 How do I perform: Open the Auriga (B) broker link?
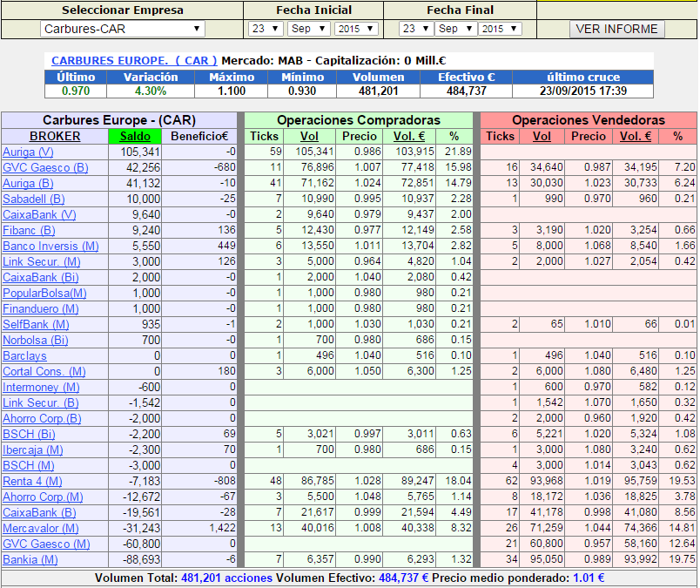click(x=28, y=184)
